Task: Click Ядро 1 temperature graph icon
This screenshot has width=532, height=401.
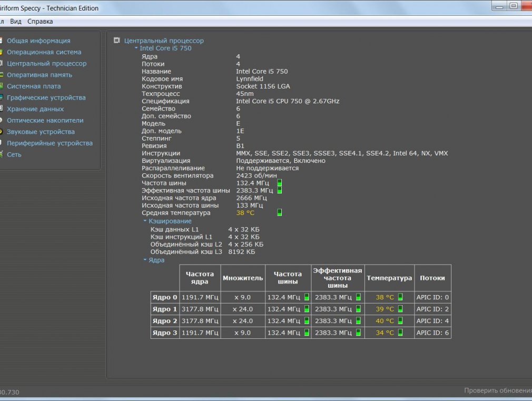Action: [400, 309]
